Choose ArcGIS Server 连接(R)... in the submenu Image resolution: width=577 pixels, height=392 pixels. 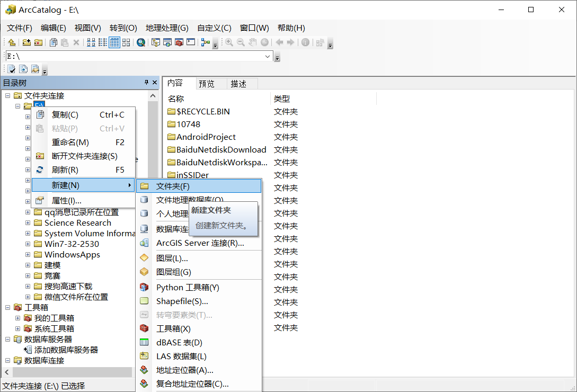tap(199, 243)
